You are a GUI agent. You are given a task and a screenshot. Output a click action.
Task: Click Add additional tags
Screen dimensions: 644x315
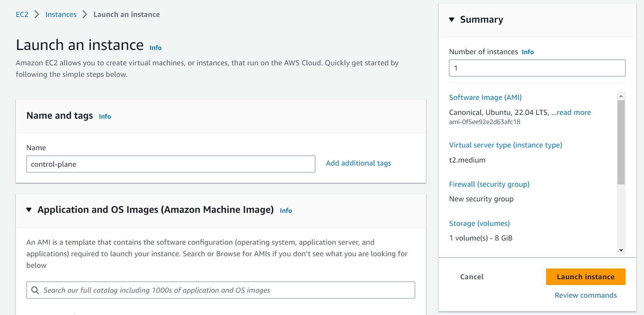[358, 163]
